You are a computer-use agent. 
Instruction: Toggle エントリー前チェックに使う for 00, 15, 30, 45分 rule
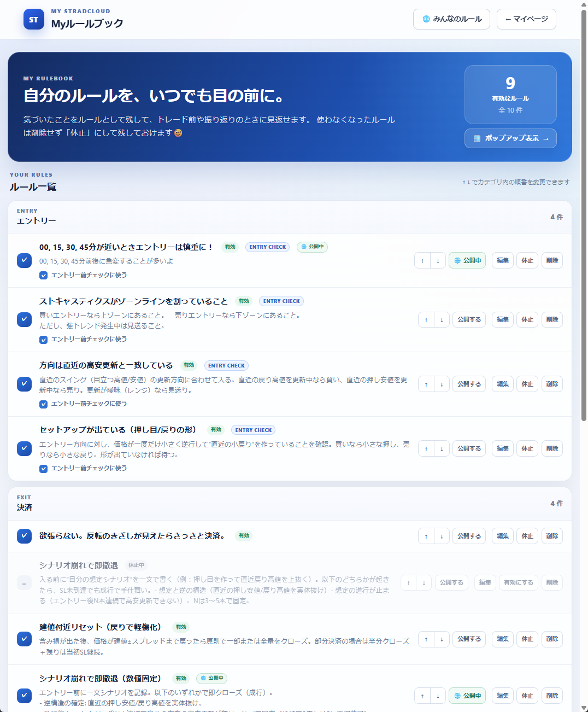tap(43, 276)
